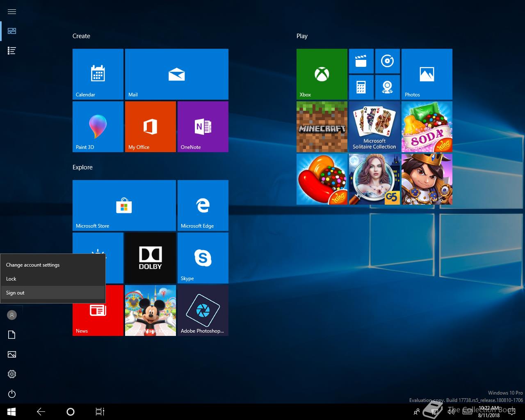Open the Disney Magic Kingdoms tile
The height and width of the screenshot is (420, 525).
click(151, 310)
